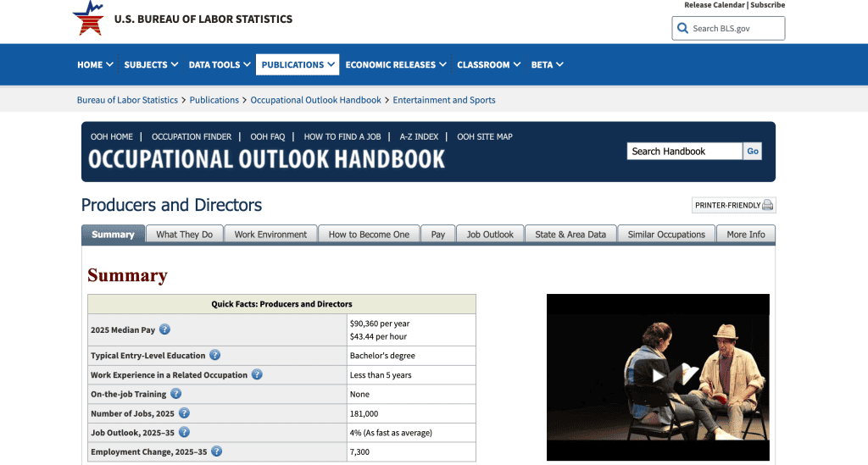The width and height of the screenshot is (868, 465).
Task: Go to Publications breadcrumb link
Action: coord(214,100)
